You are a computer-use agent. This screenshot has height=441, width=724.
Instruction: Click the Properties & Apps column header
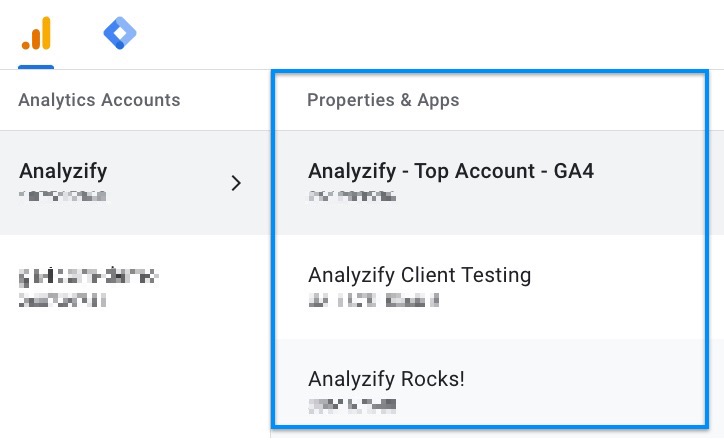pyautogui.click(x=383, y=100)
